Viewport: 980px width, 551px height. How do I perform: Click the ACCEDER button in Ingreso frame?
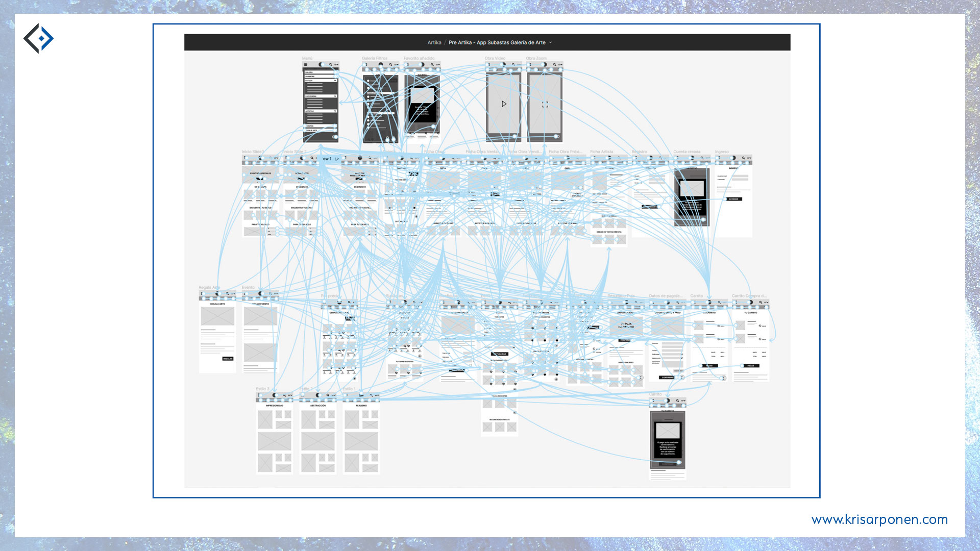733,199
